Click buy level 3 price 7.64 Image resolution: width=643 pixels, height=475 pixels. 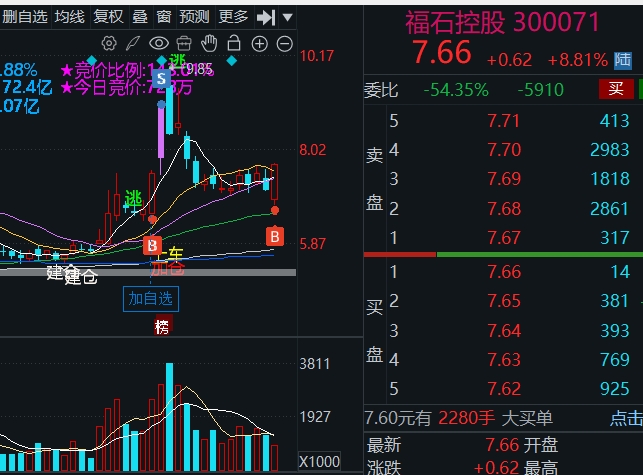click(504, 331)
